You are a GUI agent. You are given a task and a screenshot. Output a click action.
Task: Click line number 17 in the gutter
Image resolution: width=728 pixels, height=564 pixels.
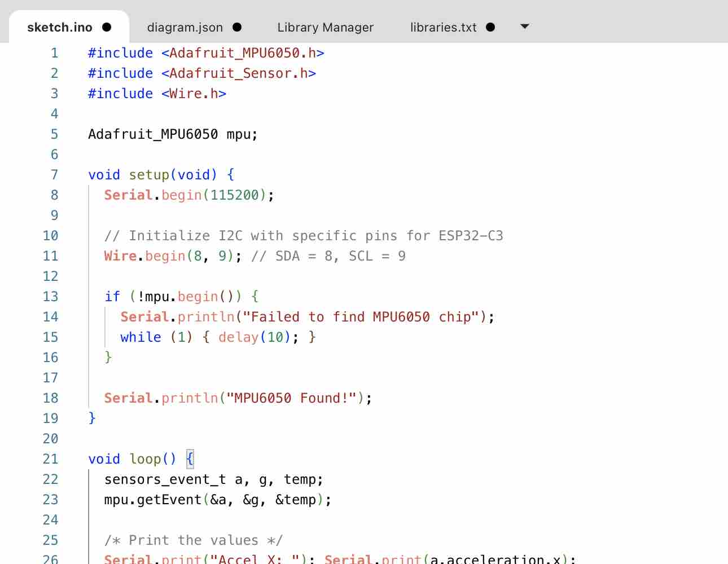(50, 378)
